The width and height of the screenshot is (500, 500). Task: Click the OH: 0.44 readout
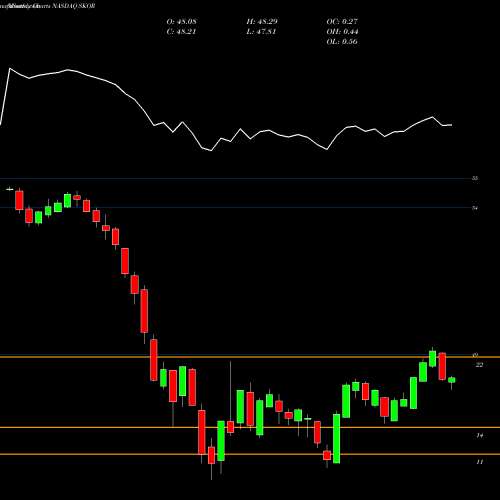(342, 32)
